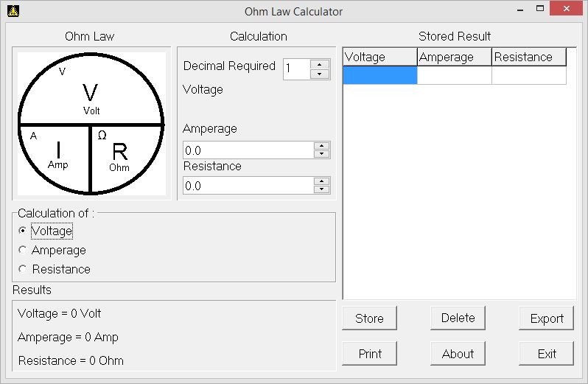The image size is (588, 384).
Task: Select the empty Amperage cell in first row
Action: [455, 75]
